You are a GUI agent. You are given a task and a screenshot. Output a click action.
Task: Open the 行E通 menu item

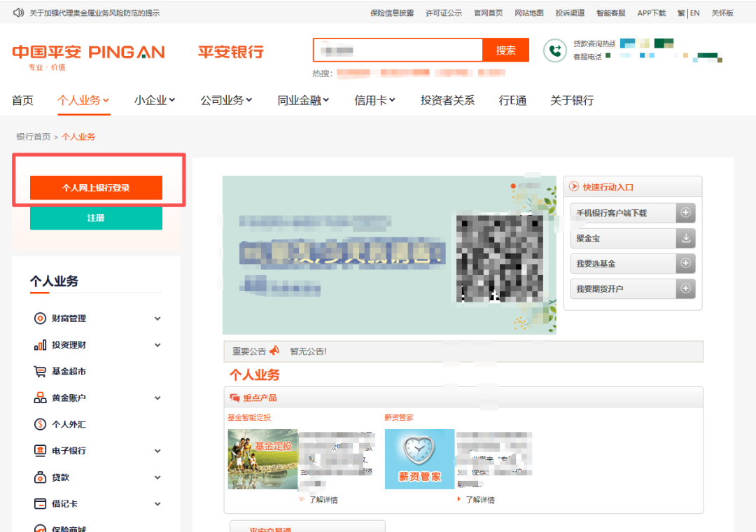(x=512, y=100)
